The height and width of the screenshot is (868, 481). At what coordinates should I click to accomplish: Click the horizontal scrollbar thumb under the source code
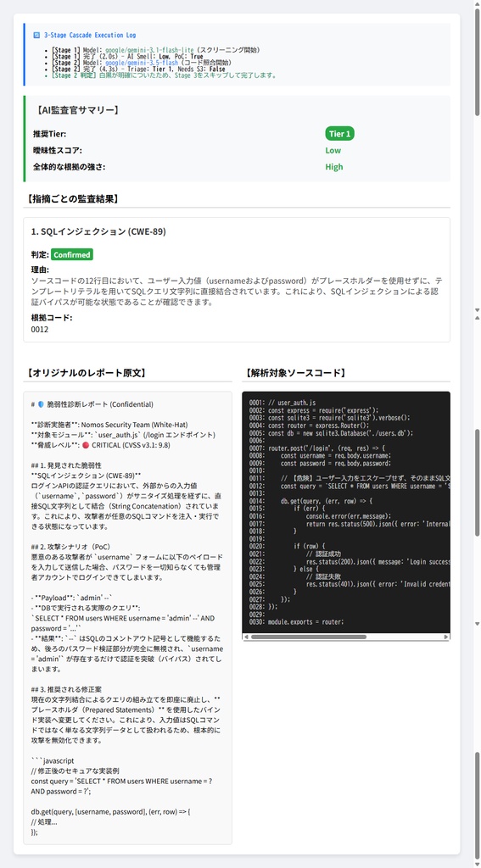click(x=309, y=637)
